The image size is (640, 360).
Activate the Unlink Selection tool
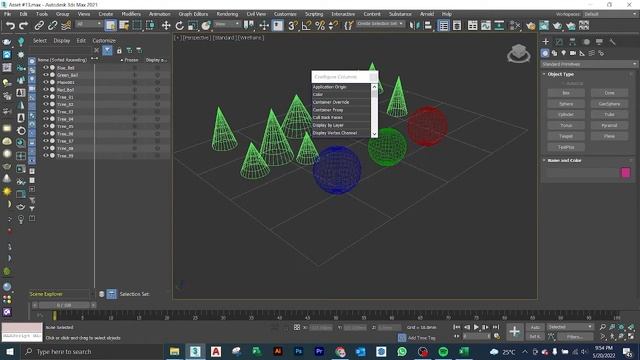pyautogui.click(x=52, y=26)
